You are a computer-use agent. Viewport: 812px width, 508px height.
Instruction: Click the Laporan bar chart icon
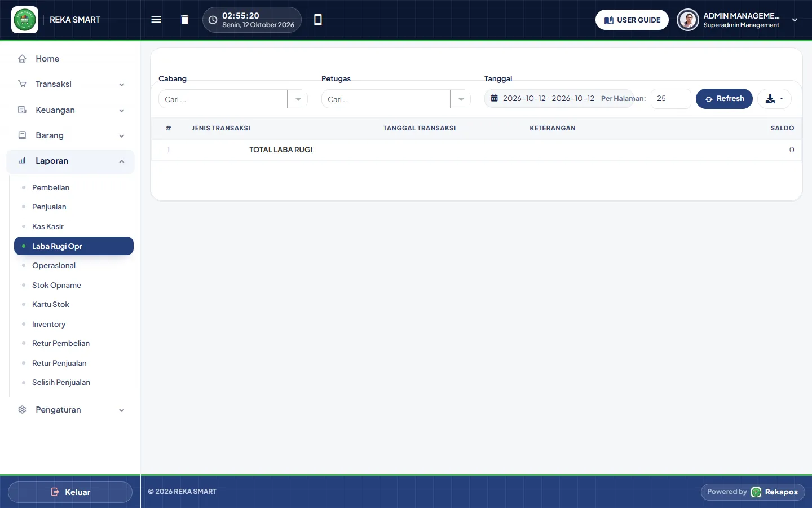[22, 161]
